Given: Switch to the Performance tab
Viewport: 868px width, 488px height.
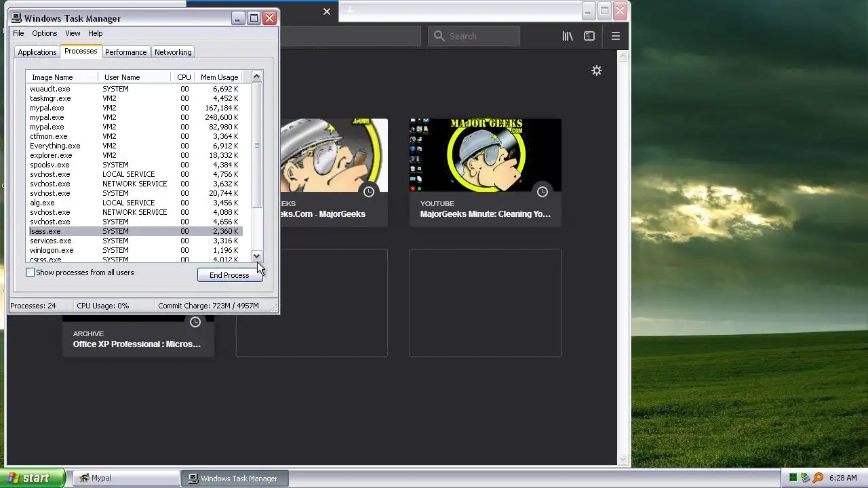Looking at the screenshot, I should [x=125, y=52].
